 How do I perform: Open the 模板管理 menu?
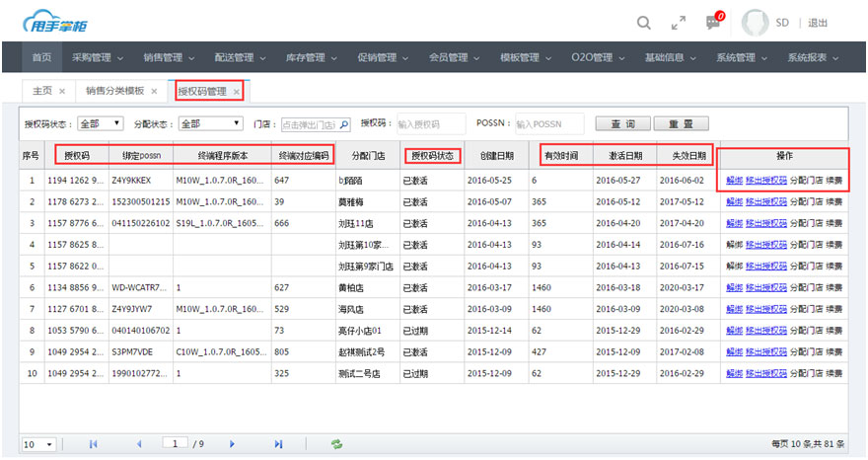pos(526,57)
